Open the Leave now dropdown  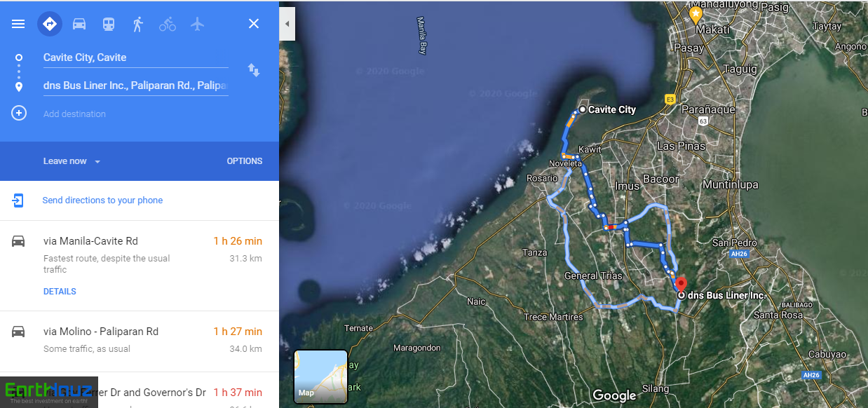click(72, 161)
